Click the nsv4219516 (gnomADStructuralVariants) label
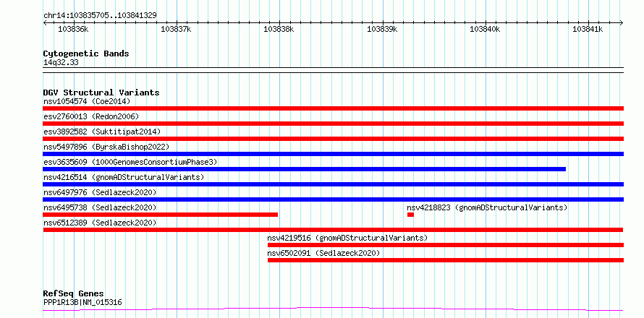This screenshot has width=644, height=318. point(347,238)
